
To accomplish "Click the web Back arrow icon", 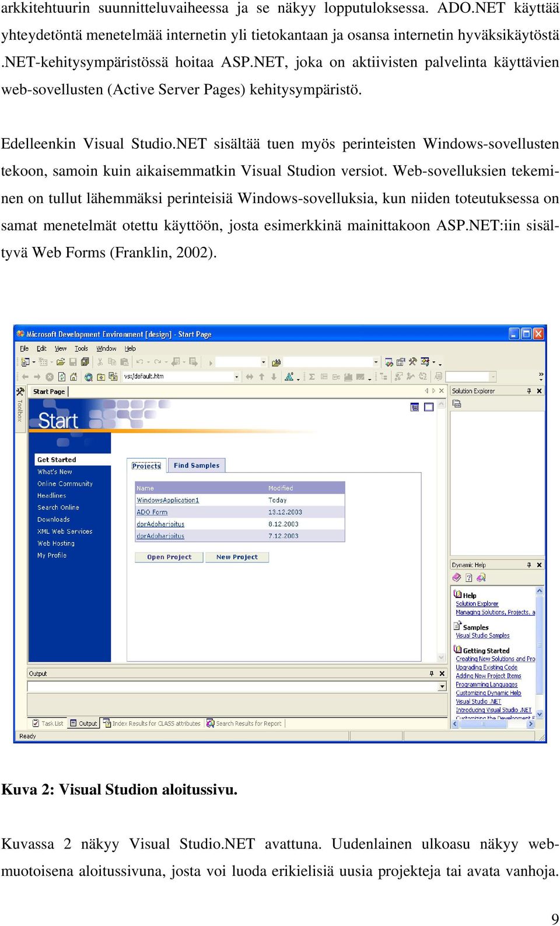I will (25, 377).
